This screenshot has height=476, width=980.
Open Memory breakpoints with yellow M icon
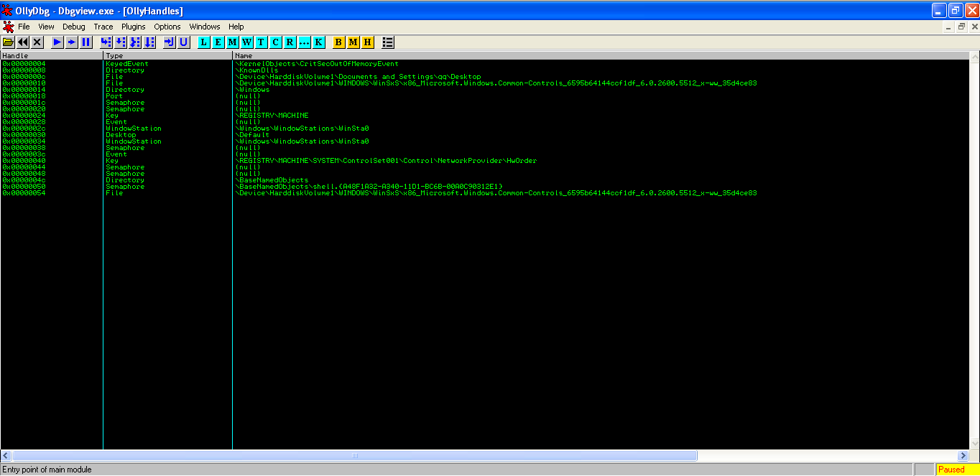(x=353, y=42)
